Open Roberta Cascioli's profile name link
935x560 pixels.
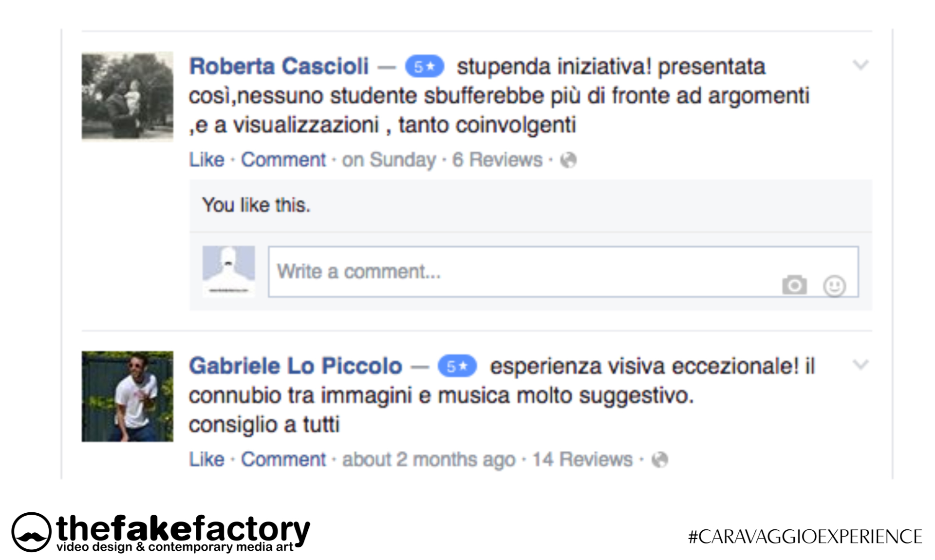pos(279,66)
